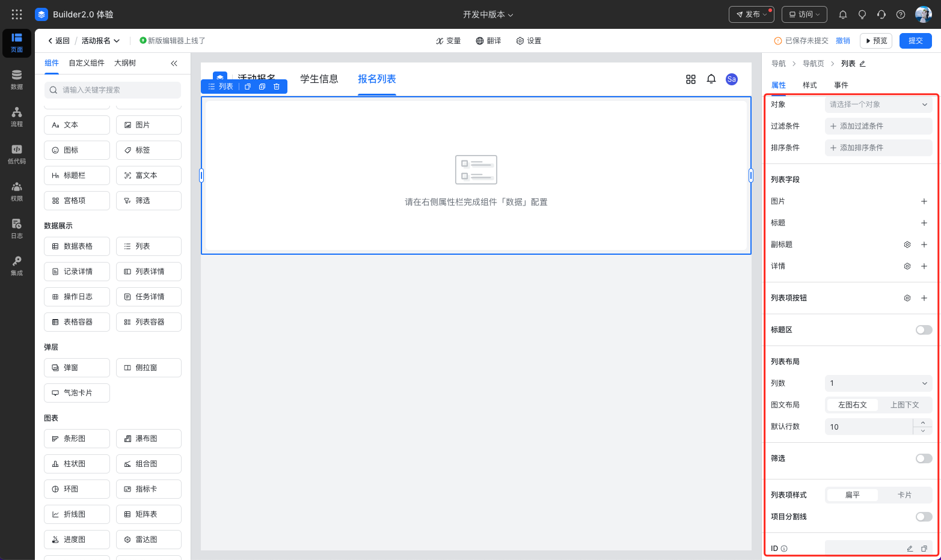Enable the 标题区 toggle
Image resolution: width=941 pixels, height=560 pixels.
click(924, 330)
